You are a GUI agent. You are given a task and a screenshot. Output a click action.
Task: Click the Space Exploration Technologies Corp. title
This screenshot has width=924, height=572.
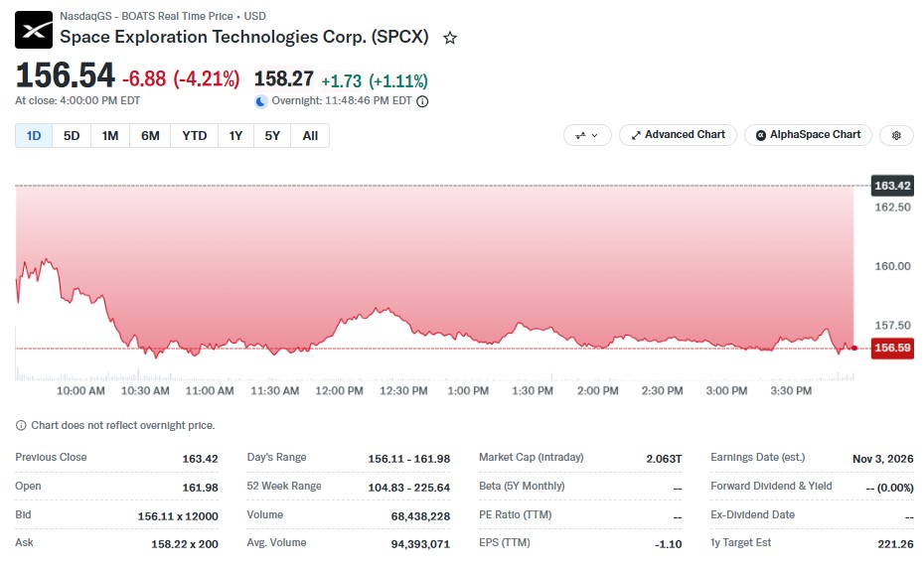(244, 37)
